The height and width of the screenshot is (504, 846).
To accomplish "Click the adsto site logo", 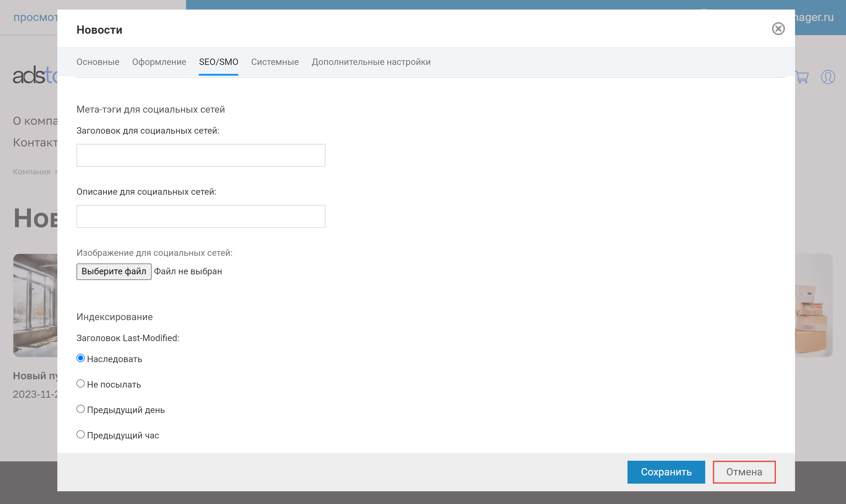I will [35, 75].
